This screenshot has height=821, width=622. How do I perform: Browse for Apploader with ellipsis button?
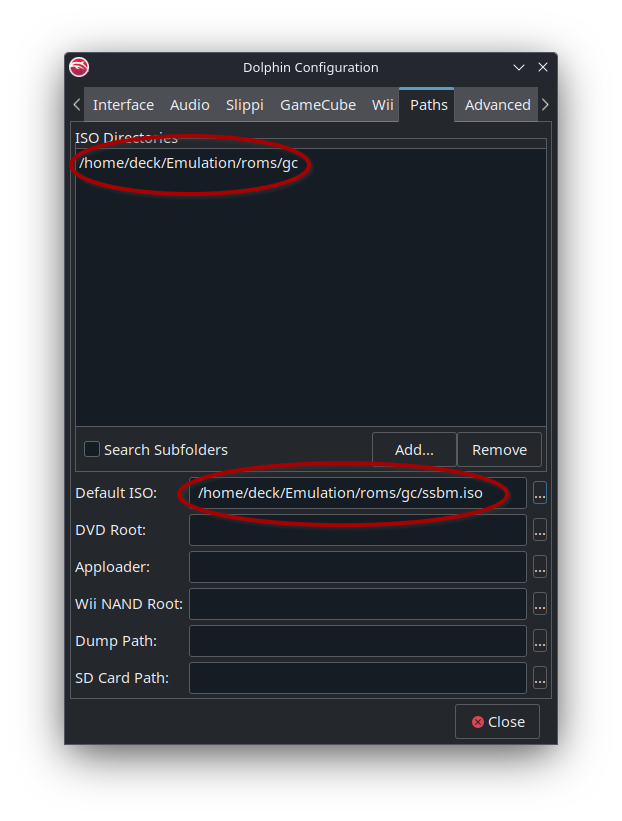pos(540,567)
